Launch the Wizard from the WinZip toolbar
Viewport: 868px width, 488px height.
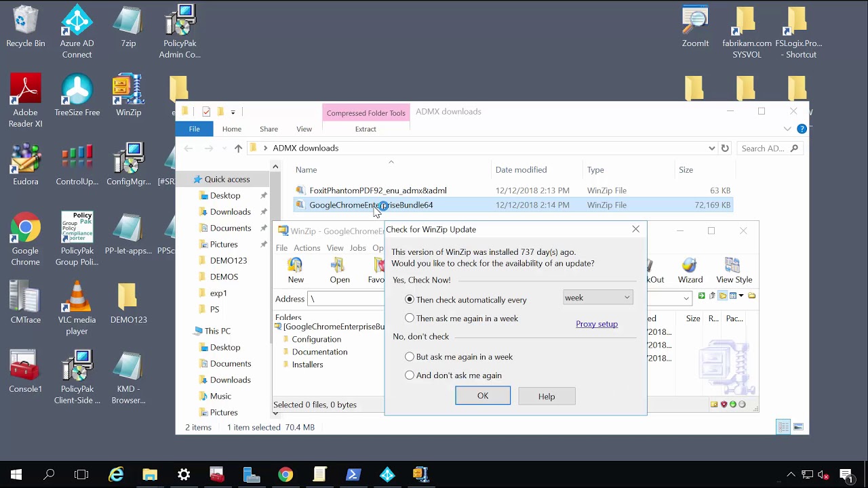tap(690, 271)
